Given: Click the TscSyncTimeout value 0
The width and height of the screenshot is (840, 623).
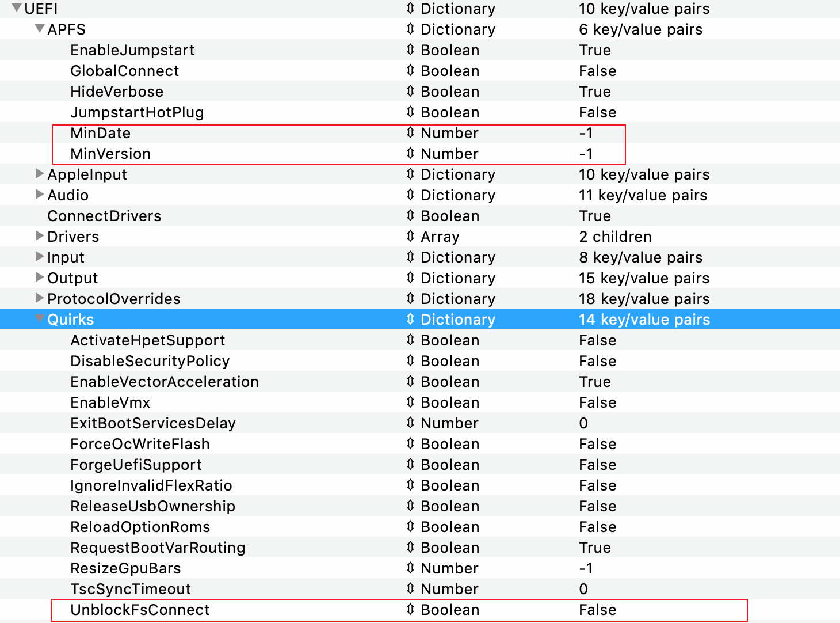Looking at the screenshot, I should 583,589.
